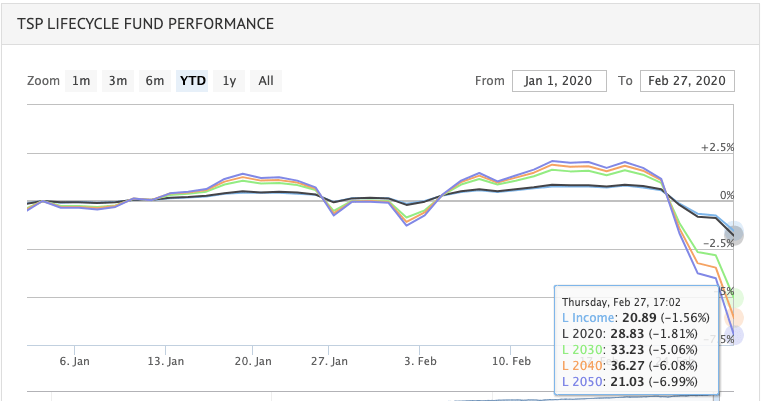Screen dimensions: 763x401
Task: Choose the YTD zoom option
Action: 192,81
